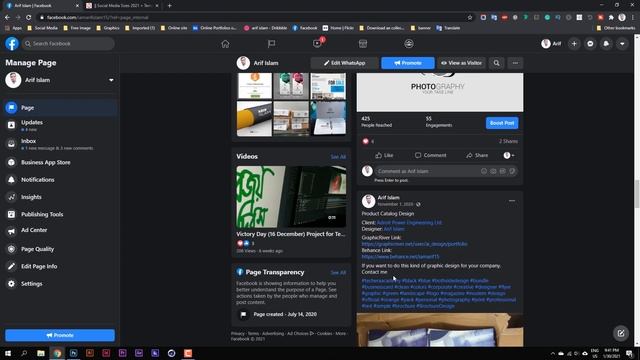Image resolution: width=640 pixels, height=360 pixels.
Task: Open Updates in the sidebar
Action: pyautogui.click(x=60, y=125)
